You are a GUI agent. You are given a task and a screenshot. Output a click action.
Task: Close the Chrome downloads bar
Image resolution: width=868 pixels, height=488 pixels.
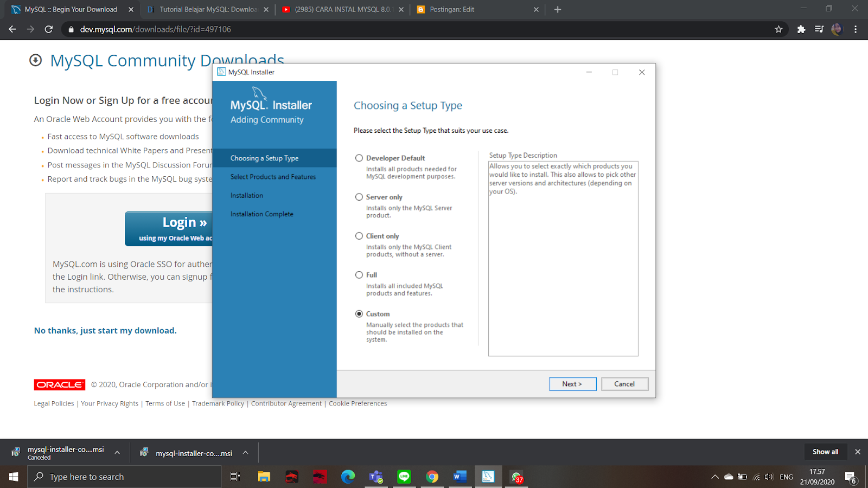(858, 452)
